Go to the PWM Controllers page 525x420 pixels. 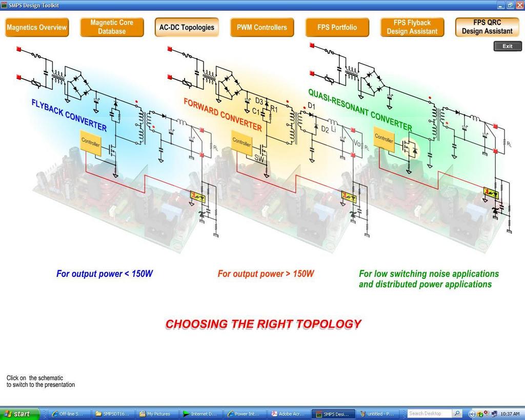pos(262,28)
